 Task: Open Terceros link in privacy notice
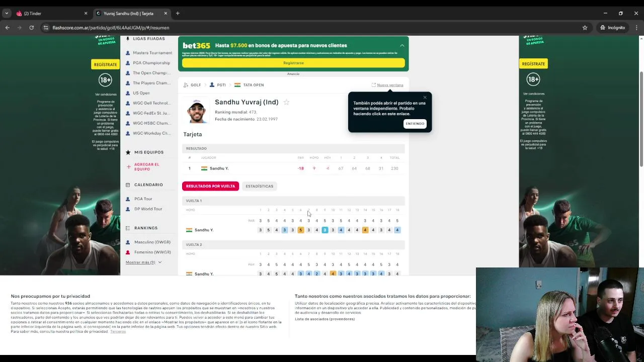pos(118,331)
